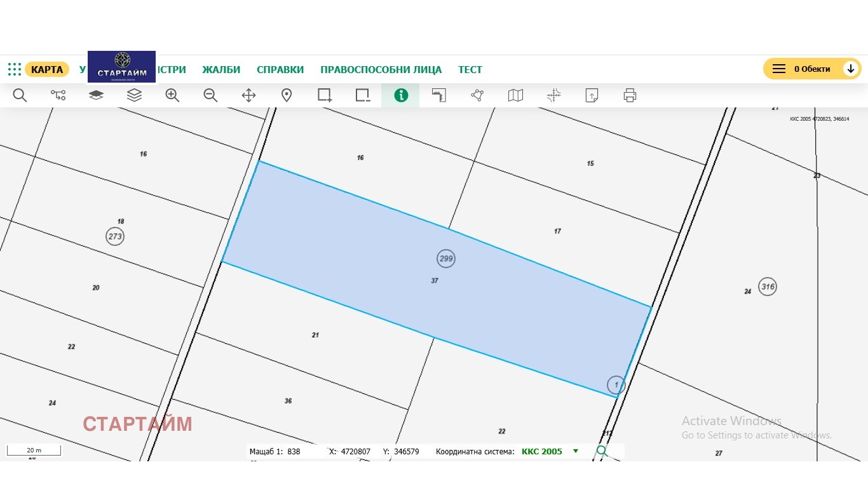Expand the 0 Обекти panel arrow

(851, 69)
